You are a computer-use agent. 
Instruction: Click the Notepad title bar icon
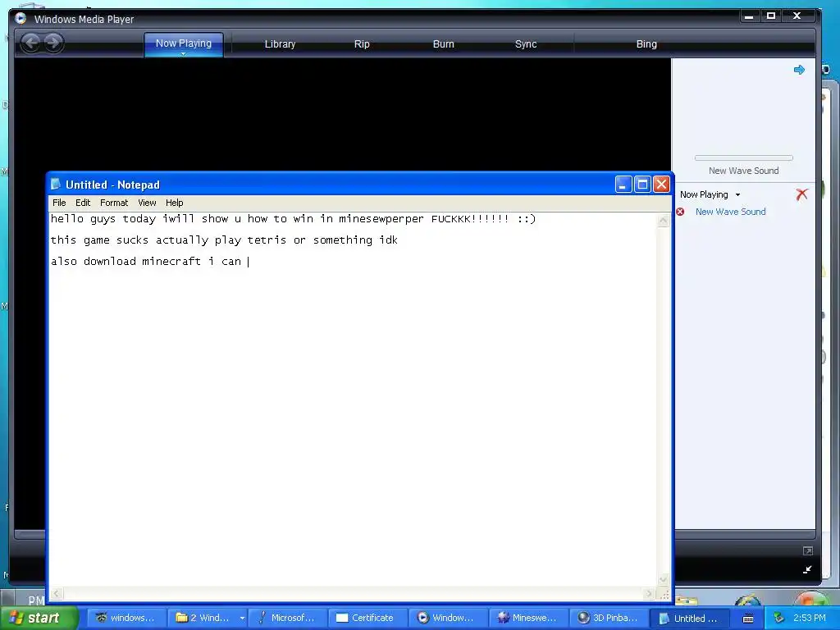point(56,185)
